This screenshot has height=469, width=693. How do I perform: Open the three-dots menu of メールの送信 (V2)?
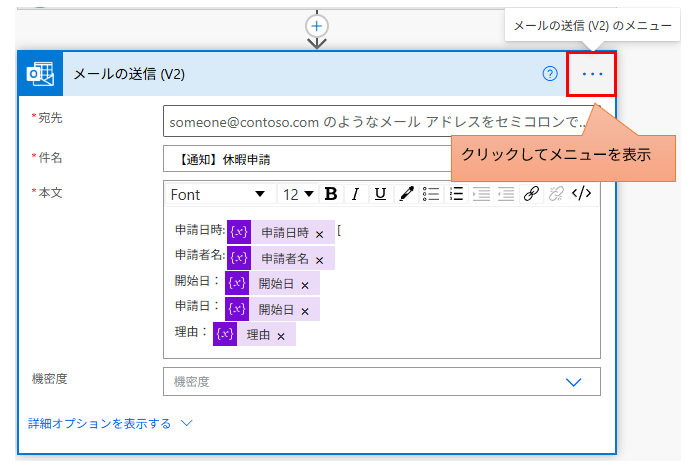[x=592, y=74]
